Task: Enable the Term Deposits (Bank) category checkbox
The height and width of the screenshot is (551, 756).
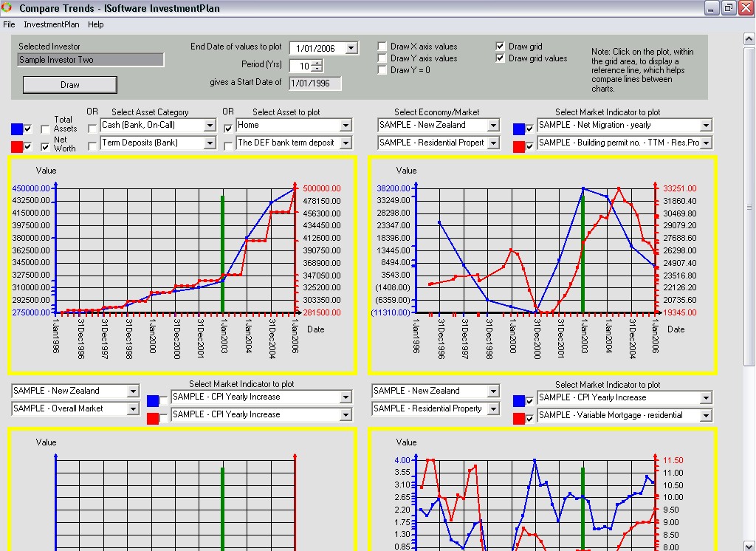Action: click(92, 147)
